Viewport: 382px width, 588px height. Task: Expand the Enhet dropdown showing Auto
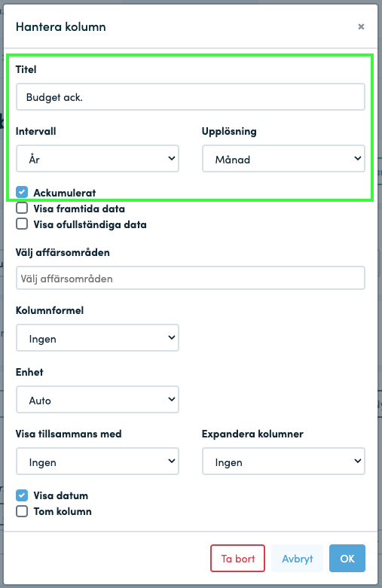click(x=97, y=399)
